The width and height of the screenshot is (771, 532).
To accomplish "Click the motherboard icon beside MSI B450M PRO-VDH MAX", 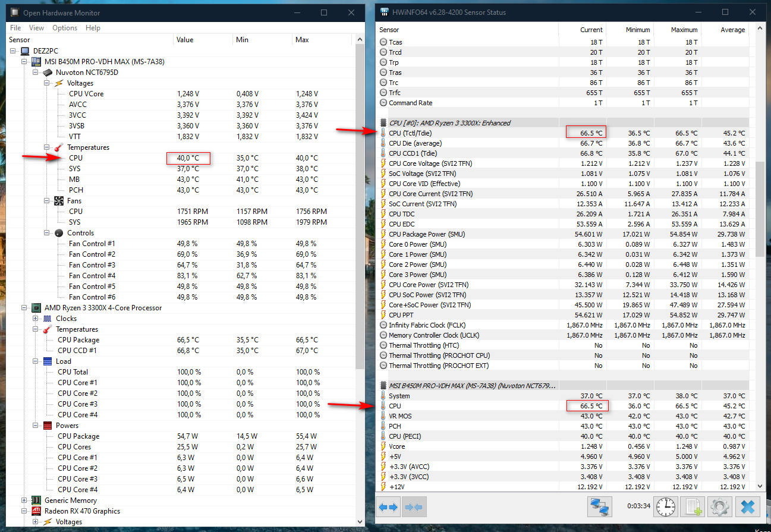I will coord(36,62).
